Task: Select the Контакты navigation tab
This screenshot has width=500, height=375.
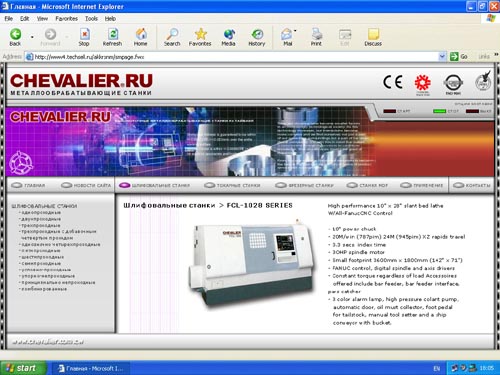Action: point(472,185)
